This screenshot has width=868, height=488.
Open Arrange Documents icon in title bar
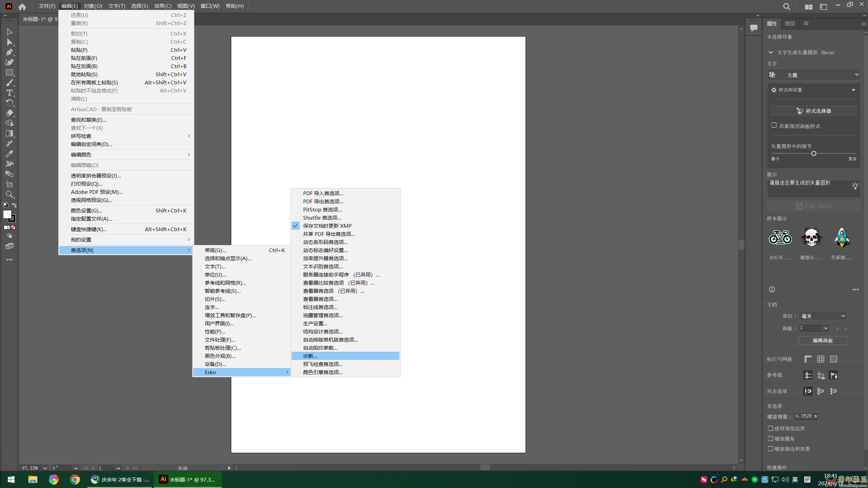click(809, 6)
